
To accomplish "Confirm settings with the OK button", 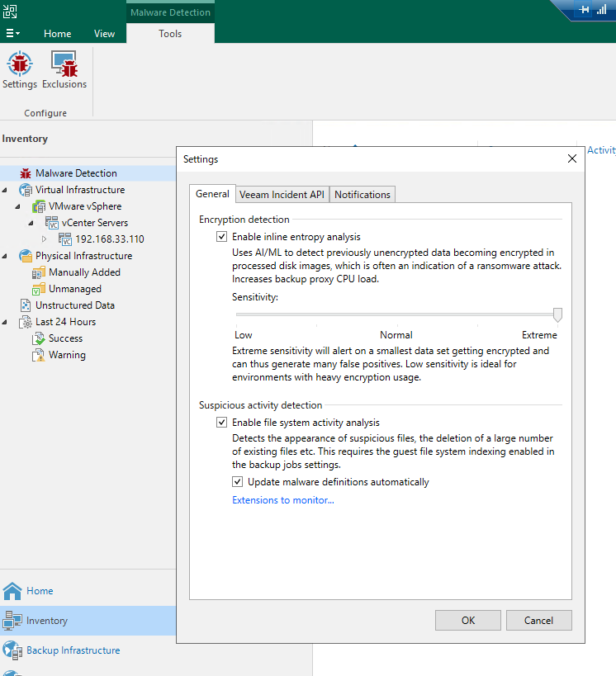I will (468, 621).
